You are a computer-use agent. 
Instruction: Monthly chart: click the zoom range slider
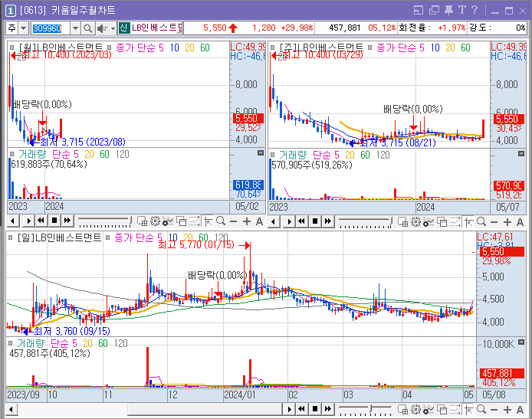click(x=104, y=221)
